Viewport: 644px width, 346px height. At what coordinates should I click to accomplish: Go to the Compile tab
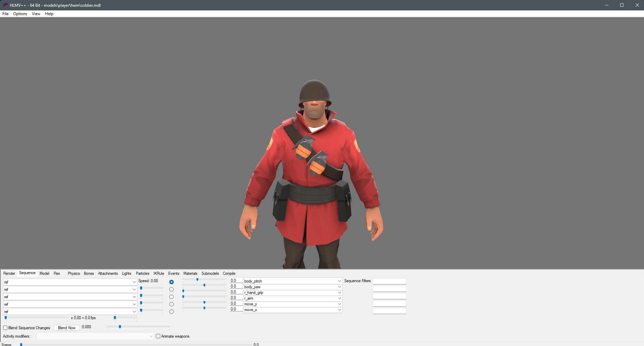[x=229, y=273]
